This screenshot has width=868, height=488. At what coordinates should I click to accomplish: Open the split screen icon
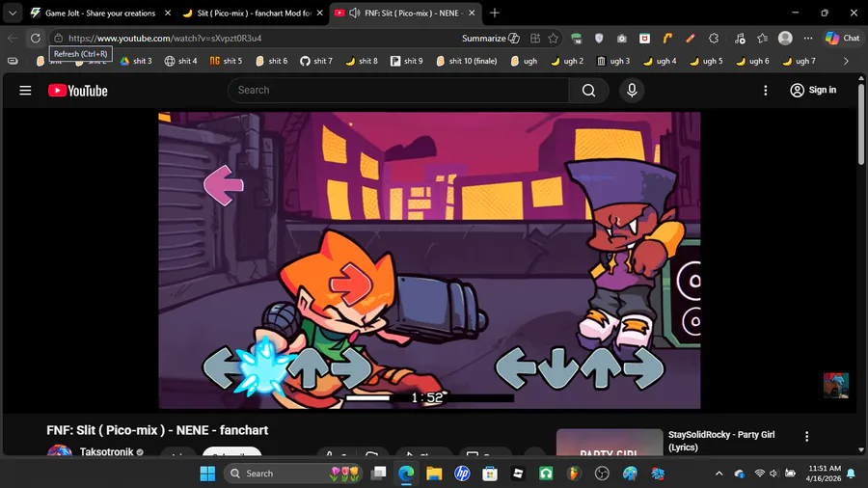pos(534,39)
